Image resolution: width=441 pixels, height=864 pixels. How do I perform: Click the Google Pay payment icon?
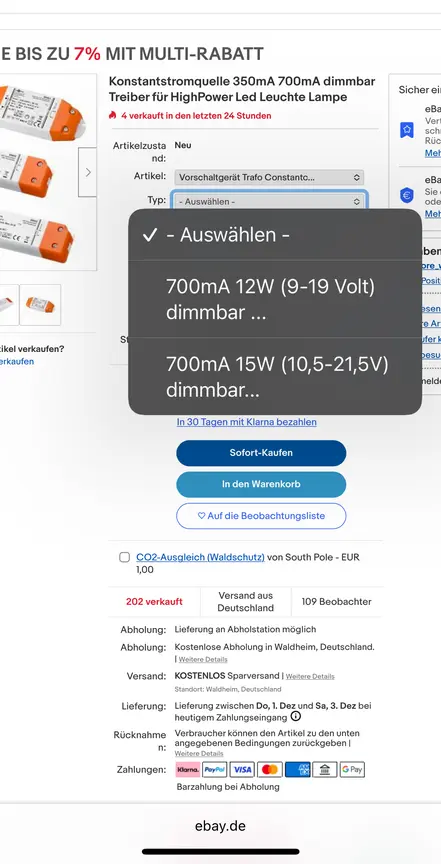352,769
